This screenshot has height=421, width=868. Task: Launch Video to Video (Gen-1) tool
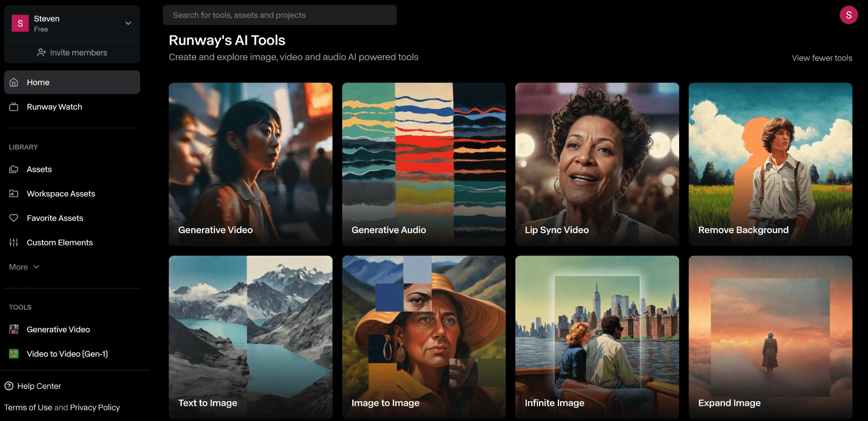tap(72, 354)
